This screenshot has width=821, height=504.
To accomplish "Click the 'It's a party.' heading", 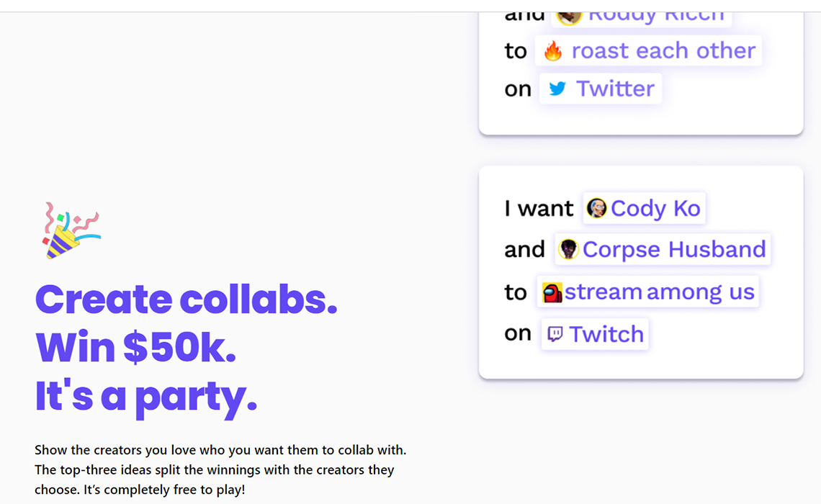I will click(x=145, y=396).
